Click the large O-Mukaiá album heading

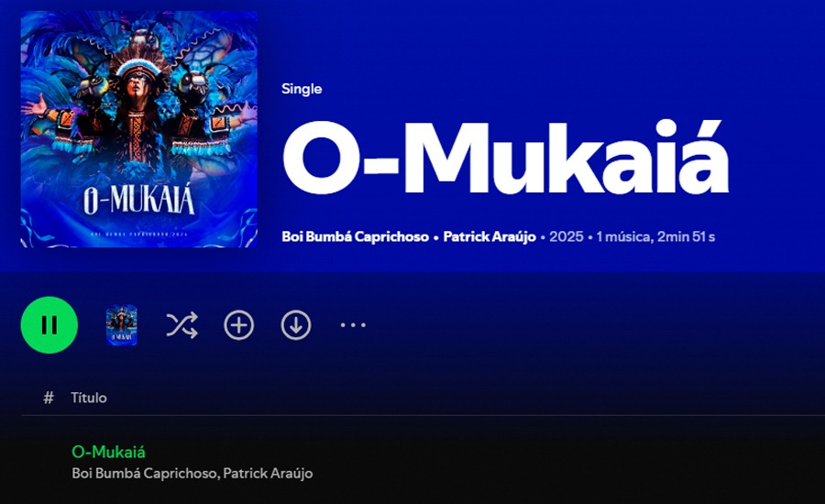[x=506, y=158]
